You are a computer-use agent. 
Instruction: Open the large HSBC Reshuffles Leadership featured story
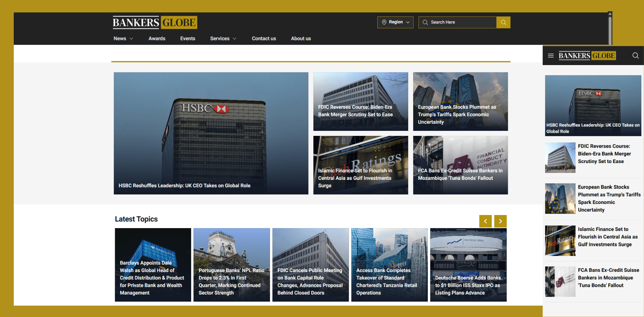pos(211,133)
